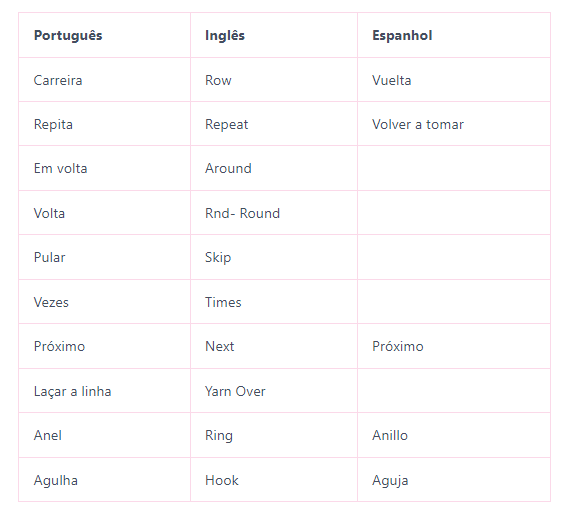
Task: Click the Volver a tomar cell
Action: (x=454, y=124)
